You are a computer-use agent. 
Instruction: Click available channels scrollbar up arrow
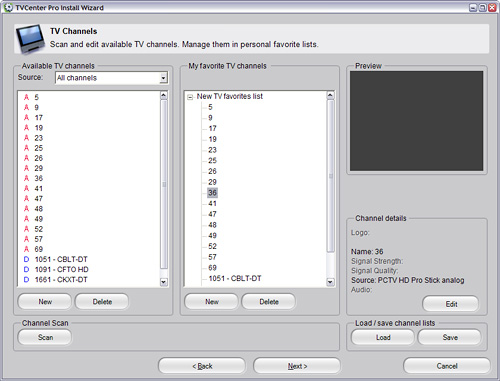coord(164,95)
